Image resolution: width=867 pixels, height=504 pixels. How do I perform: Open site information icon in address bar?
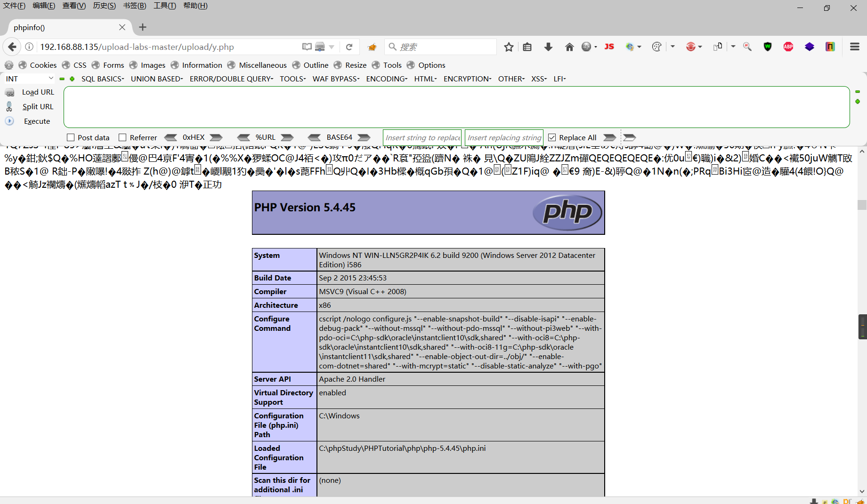point(29,47)
